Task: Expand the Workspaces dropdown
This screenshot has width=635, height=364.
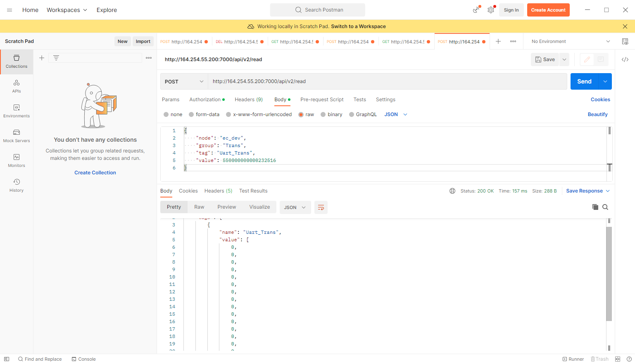Action: coord(67,10)
